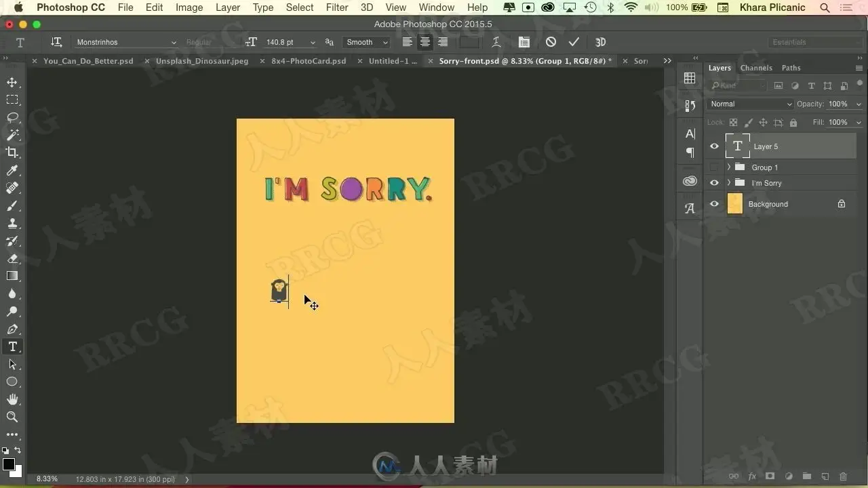Image resolution: width=868 pixels, height=488 pixels.
Task: Open the Libraries (Creative Cloud) panel
Action: 690,182
